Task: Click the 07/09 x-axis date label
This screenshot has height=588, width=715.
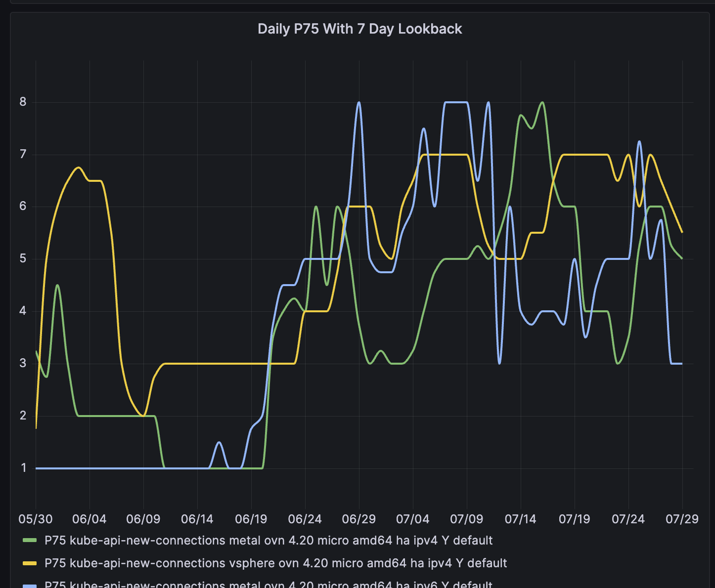Action: tap(467, 519)
